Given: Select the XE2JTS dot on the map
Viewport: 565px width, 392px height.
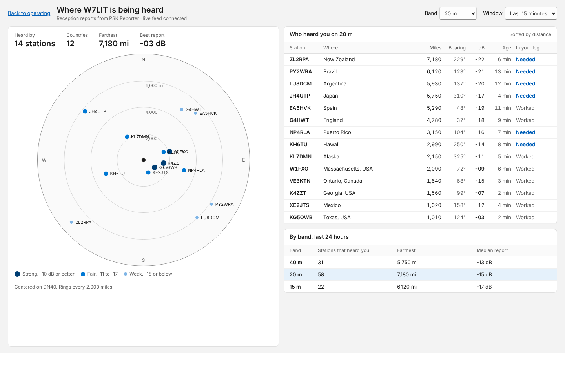Looking at the screenshot, I should pyautogui.click(x=148, y=172).
